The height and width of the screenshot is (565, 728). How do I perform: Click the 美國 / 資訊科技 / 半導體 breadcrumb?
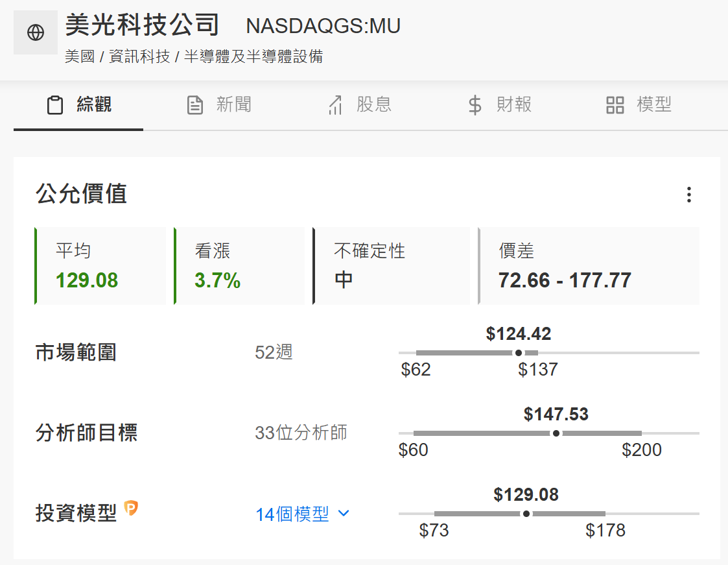[x=194, y=56]
